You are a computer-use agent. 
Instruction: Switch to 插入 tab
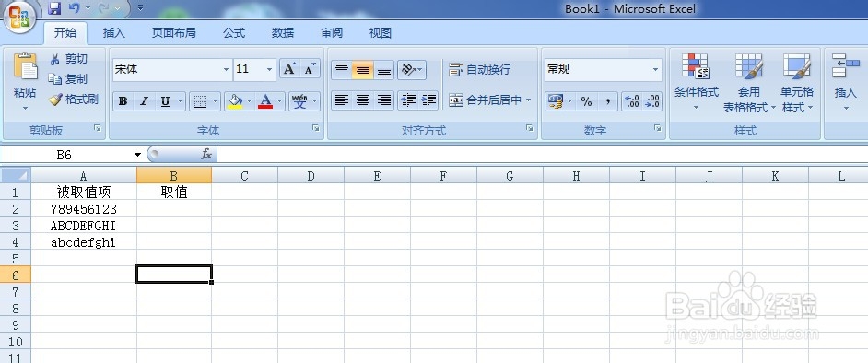[x=114, y=33]
